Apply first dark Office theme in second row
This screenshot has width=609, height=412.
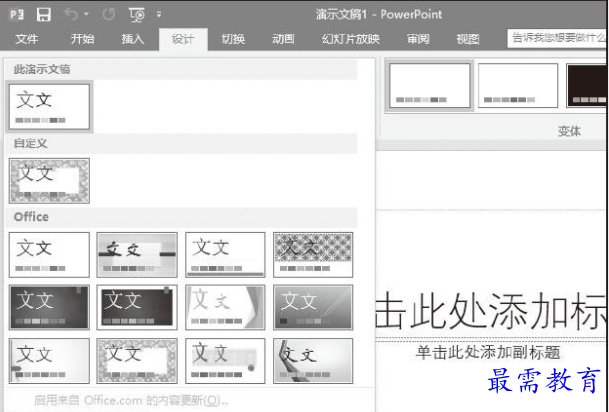coord(49,307)
